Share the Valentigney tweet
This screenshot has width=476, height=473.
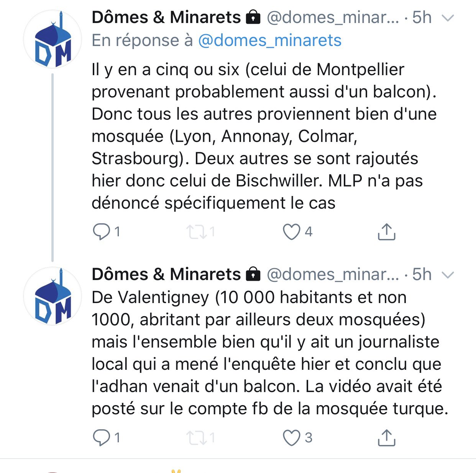386,437
